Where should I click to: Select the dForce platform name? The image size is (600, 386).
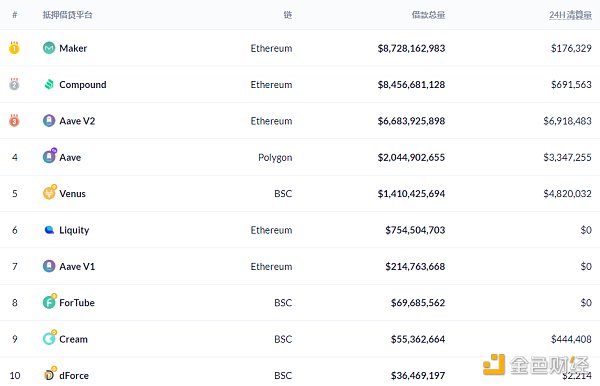click(74, 375)
